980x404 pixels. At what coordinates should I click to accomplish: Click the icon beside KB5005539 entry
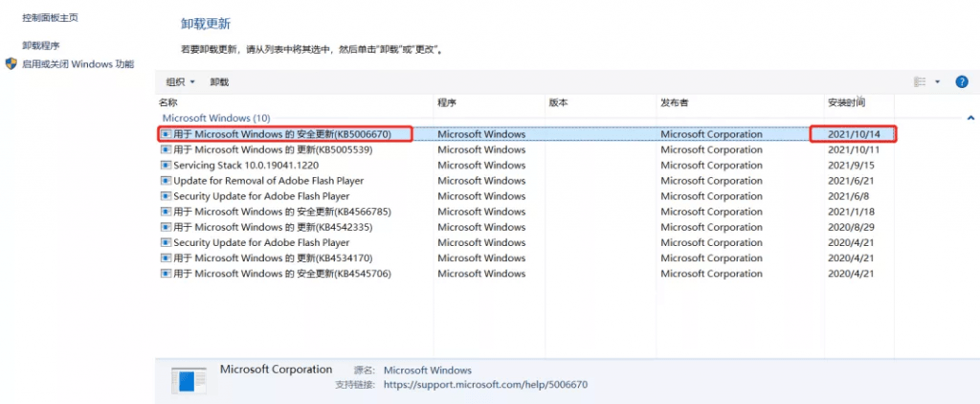click(x=166, y=149)
